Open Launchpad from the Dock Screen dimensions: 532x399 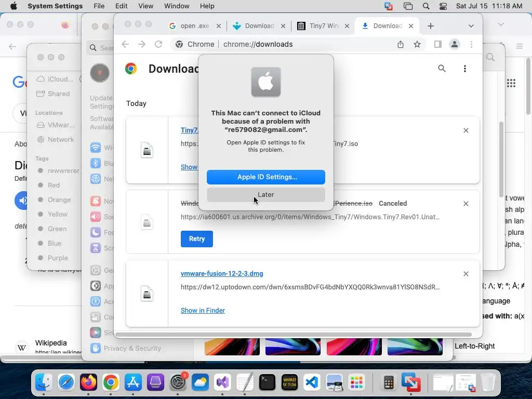pos(356,382)
